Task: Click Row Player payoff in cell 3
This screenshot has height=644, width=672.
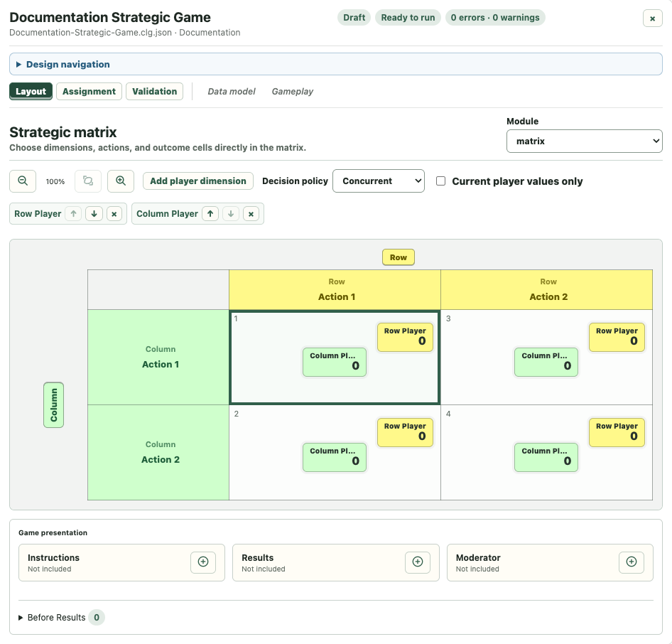Action: [617, 337]
